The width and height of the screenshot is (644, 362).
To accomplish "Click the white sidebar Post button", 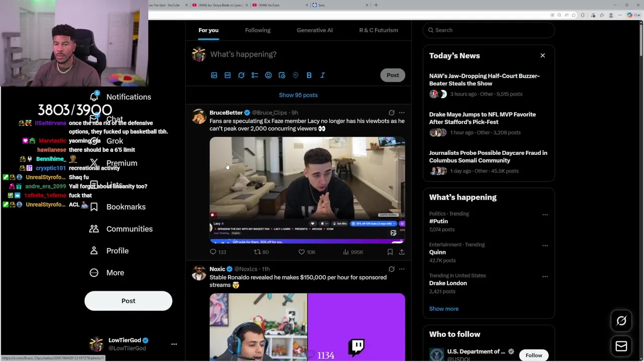I will (x=128, y=301).
